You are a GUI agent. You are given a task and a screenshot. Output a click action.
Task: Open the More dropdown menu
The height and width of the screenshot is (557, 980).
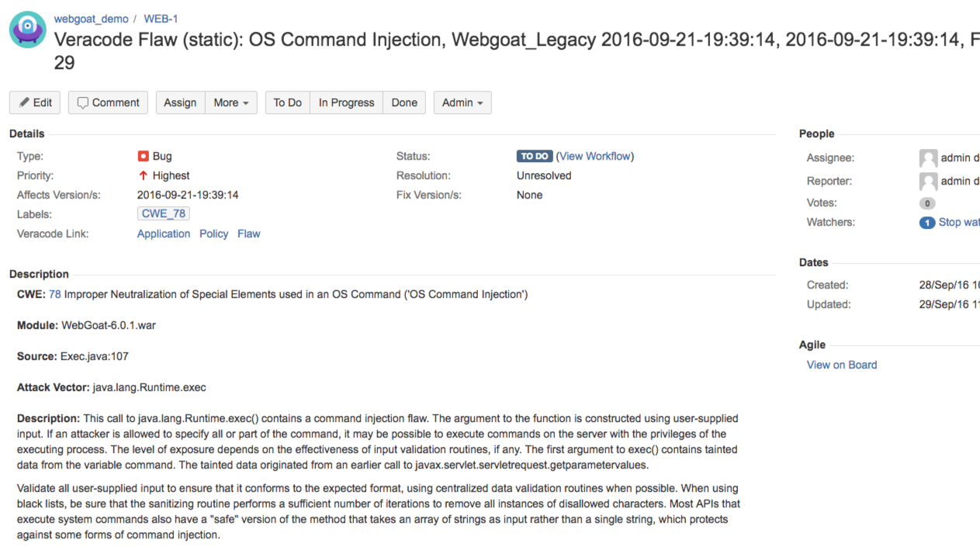(x=230, y=102)
